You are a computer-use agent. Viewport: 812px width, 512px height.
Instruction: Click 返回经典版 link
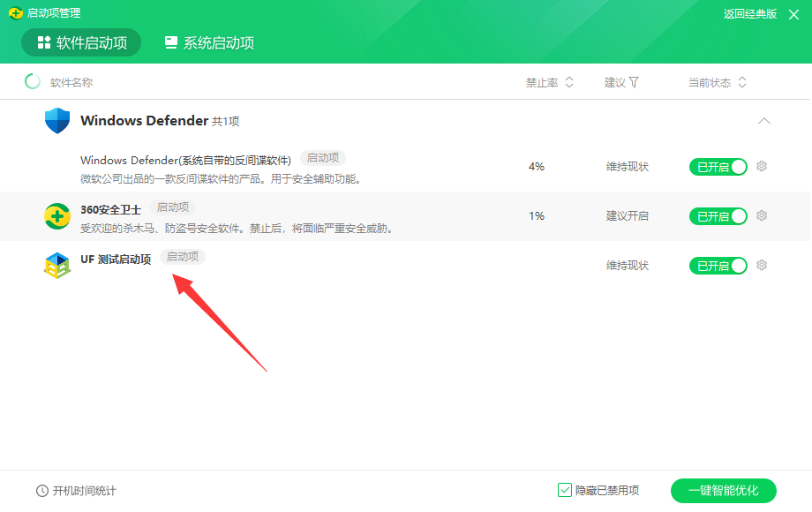(x=750, y=14)
